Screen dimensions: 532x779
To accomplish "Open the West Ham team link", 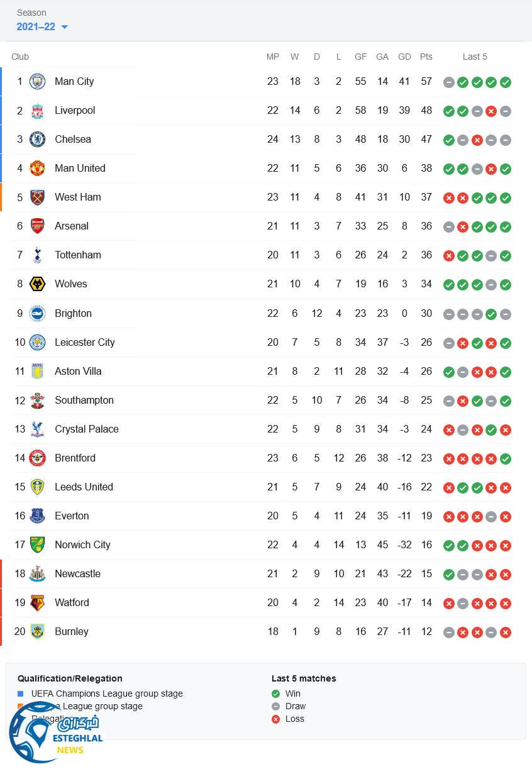I will click(x=77, y=197).
